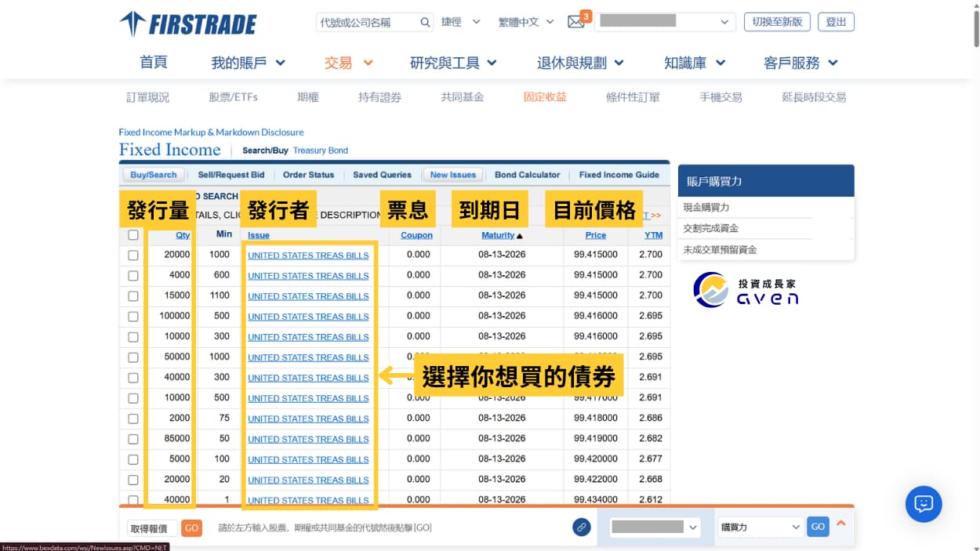
Task: Check the row with Qty 15000
Action: [x=133, y=296]
